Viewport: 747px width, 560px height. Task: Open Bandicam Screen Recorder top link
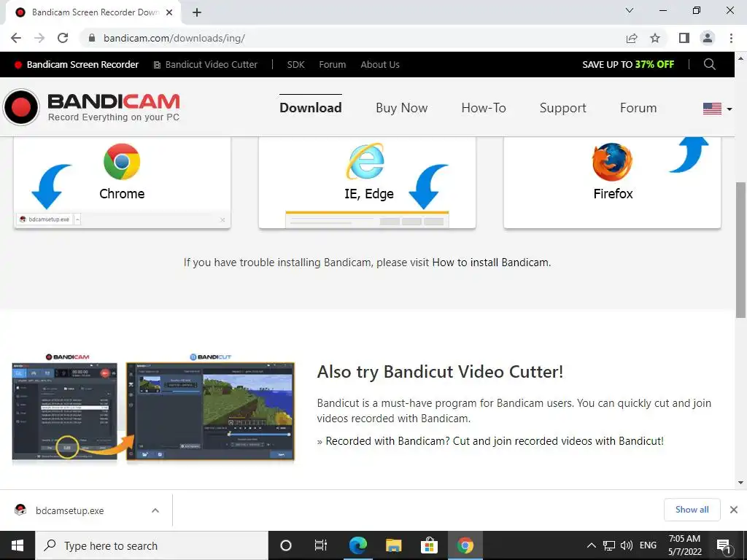click(77, 64)
